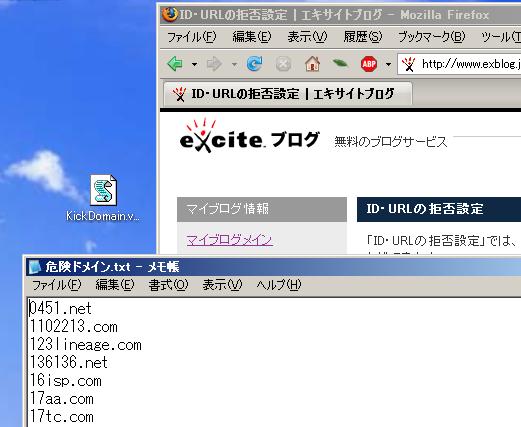Open Firefox ファイル(F) menu
Viewport: 521px width, 427px height.
click(191, 37)
